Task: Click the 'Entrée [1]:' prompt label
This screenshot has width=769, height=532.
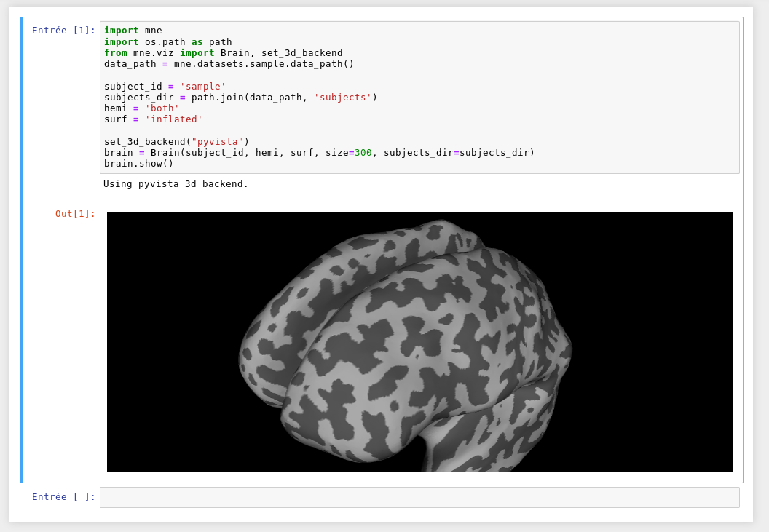Action: click(x=63, y=31)
